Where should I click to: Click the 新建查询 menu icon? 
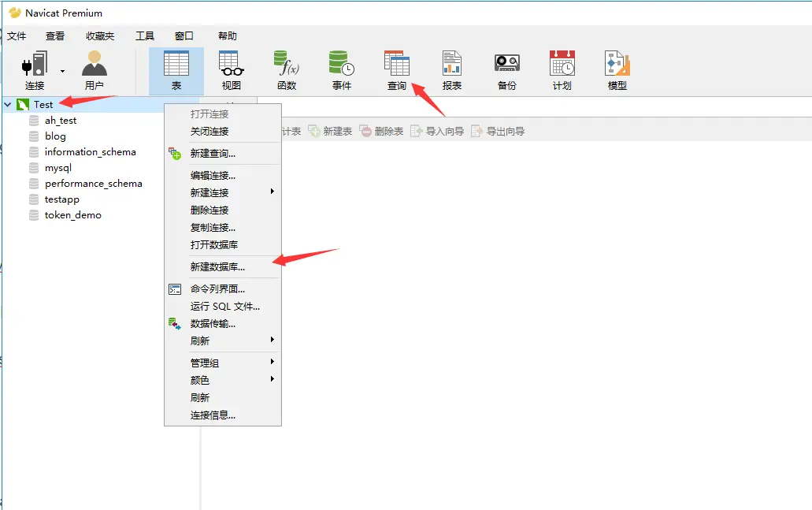[x=175, y=154]
